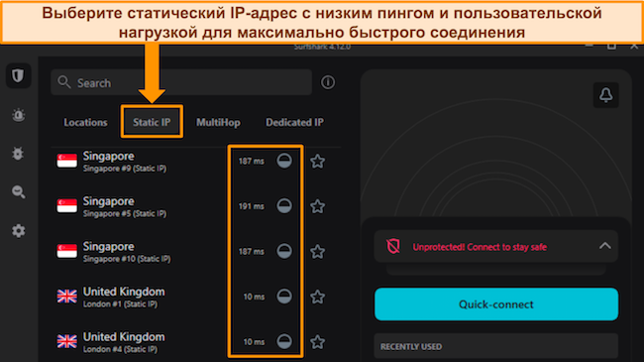Collapse the Unprotected status panel chevron

pos(604,246)
